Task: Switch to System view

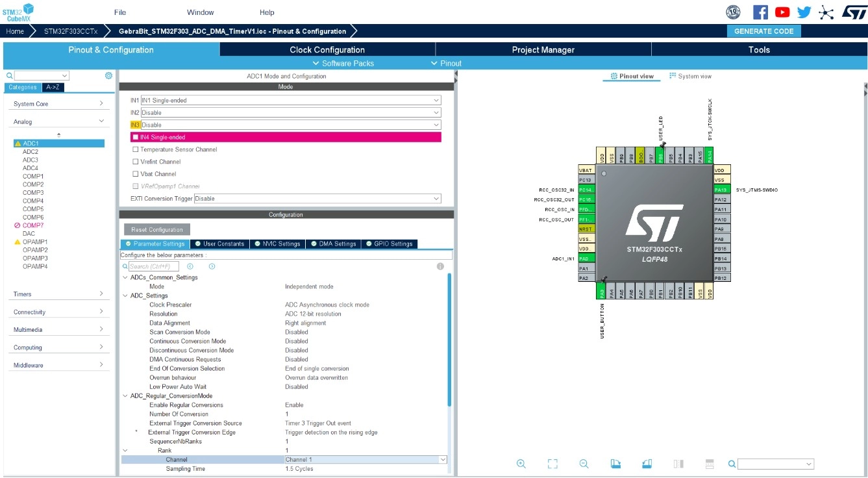Action: 690,76
